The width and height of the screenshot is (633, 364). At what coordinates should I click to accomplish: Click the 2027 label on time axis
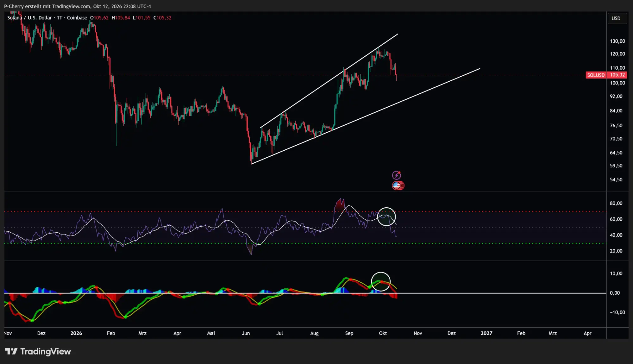coord(486,333)
